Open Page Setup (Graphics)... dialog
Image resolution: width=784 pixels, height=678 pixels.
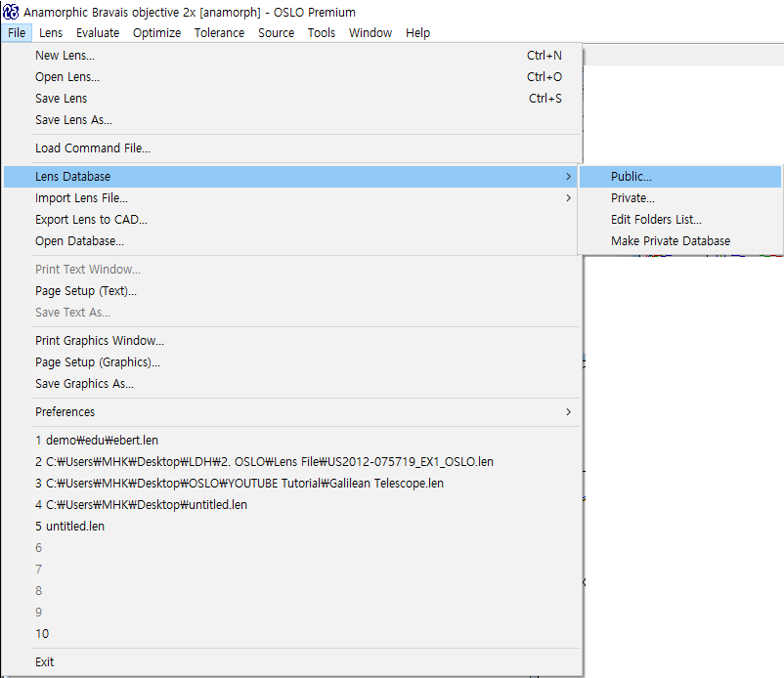tap(292, 362)
